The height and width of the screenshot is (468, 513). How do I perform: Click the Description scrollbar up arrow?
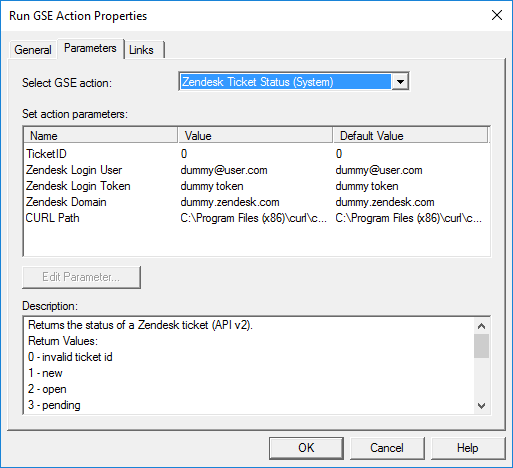point(481,326)
